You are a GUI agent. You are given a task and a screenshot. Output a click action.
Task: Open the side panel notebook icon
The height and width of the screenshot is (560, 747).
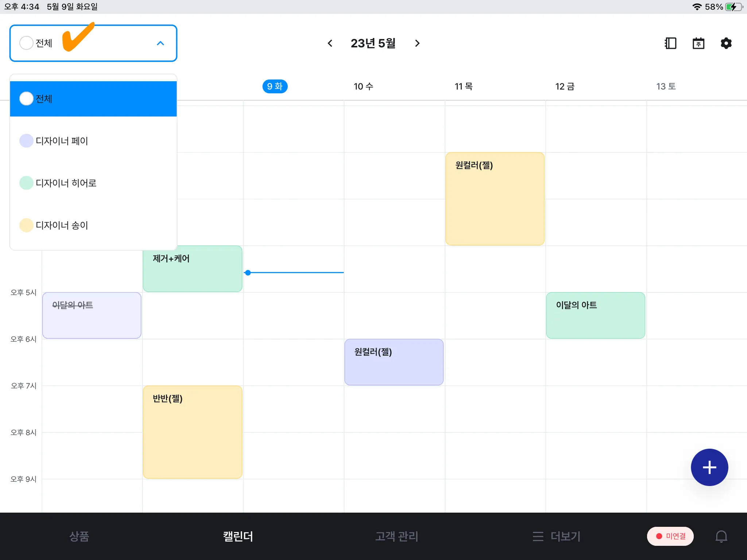[x=670, y=43]
